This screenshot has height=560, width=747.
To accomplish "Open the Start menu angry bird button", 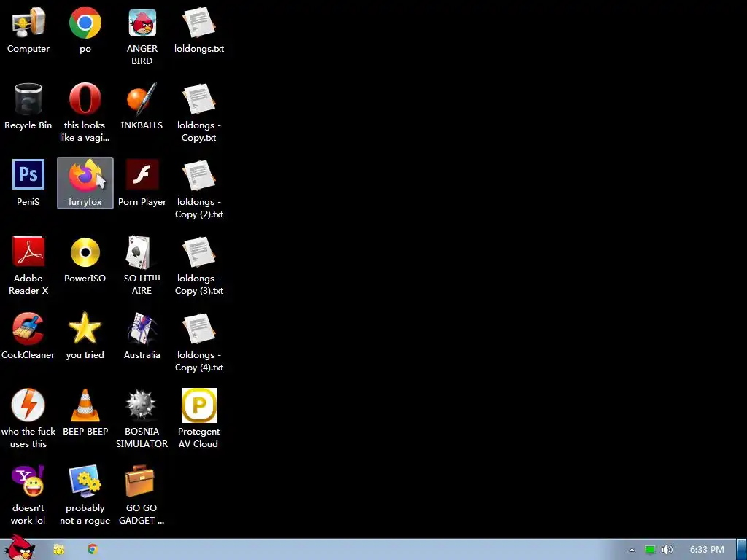I will click(20, 548).
